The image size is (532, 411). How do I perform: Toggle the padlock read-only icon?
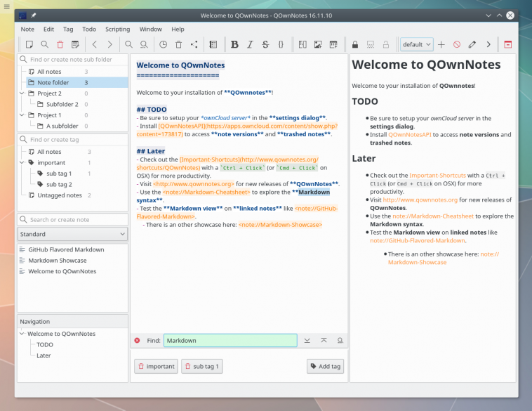(355, 44)
